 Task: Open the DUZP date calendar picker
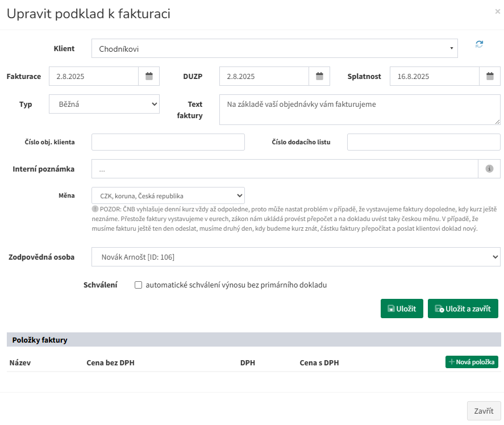[x=319, y=76]
